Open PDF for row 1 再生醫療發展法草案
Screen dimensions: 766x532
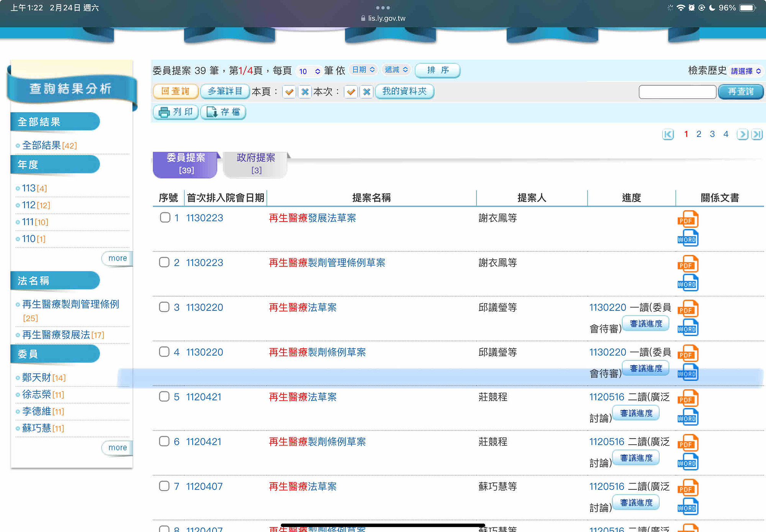(x=688, y=219)
